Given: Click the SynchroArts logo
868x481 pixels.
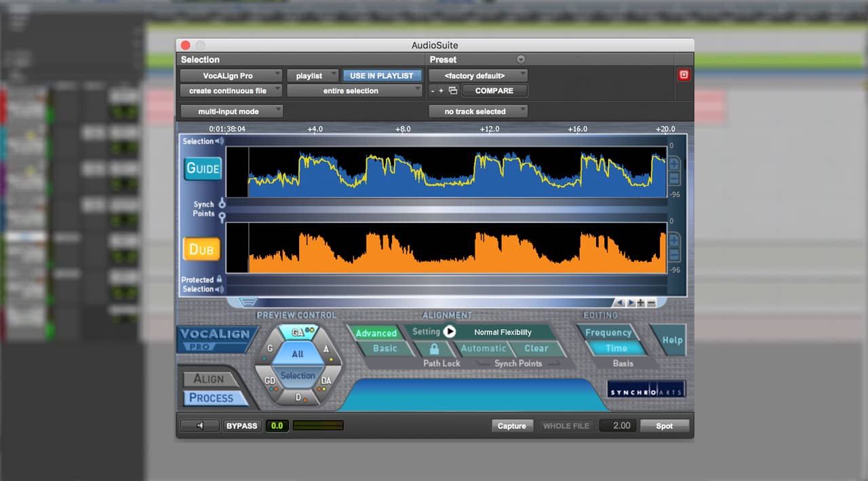Looking at the screenshot, I should pos(646,388).
